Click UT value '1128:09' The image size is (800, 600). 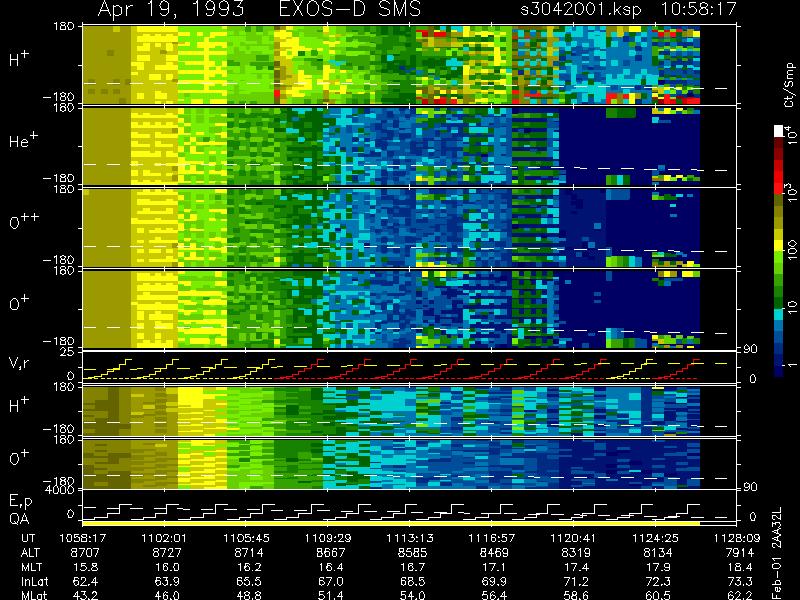point(737,538)
